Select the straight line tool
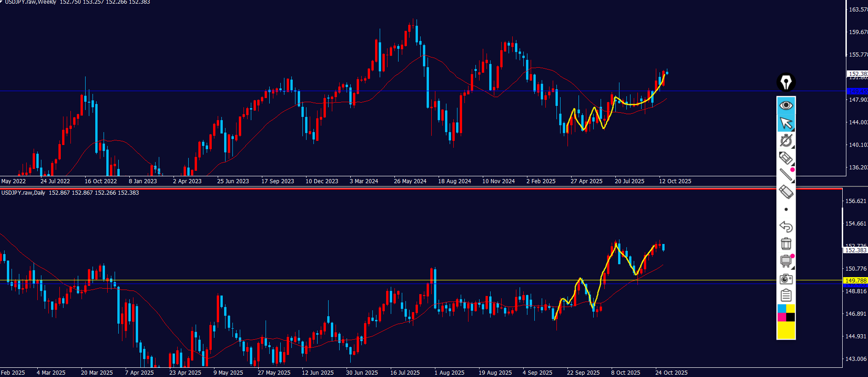The width and height of the screenshot is (868, 377). pyautogui.click(x=786, y=175)
